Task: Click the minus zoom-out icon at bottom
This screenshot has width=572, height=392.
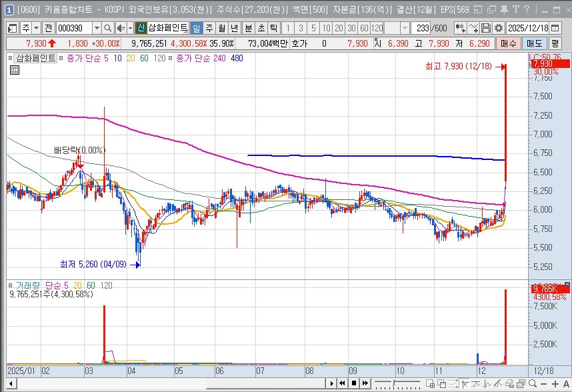Action: (543, 384)
